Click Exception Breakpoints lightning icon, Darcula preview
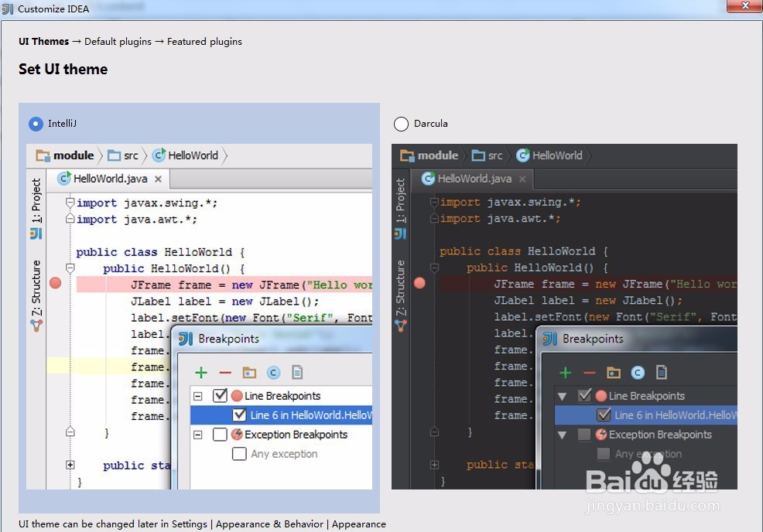 [x=601, y=435]
